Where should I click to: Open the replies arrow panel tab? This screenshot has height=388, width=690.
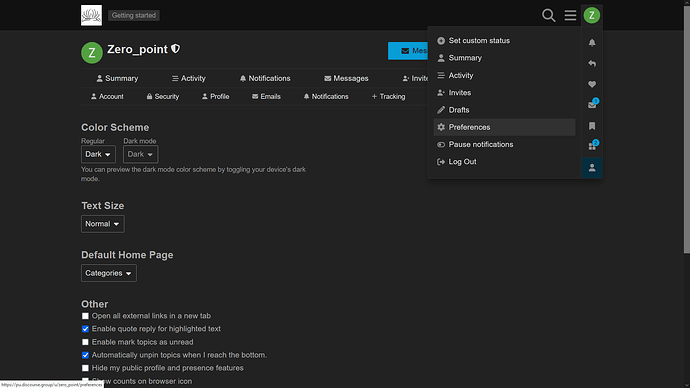point(592,63)
